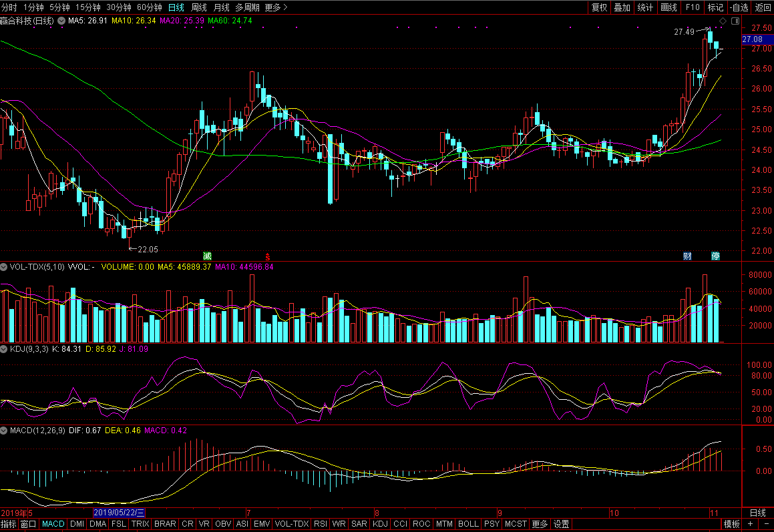Zoom in chart with the plus button
The image size is (774, 532).
click(750, 524)
